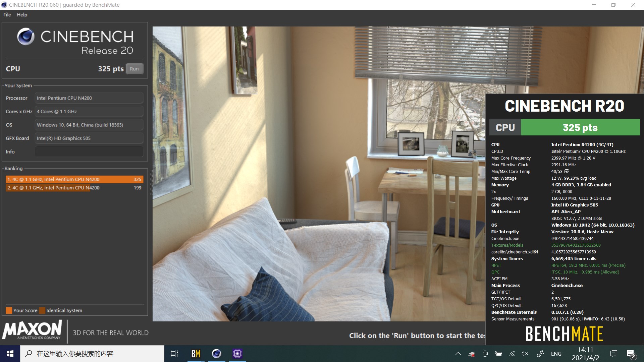Open the Help menu
The image size is (644, 362).
(x=22, y=15)
